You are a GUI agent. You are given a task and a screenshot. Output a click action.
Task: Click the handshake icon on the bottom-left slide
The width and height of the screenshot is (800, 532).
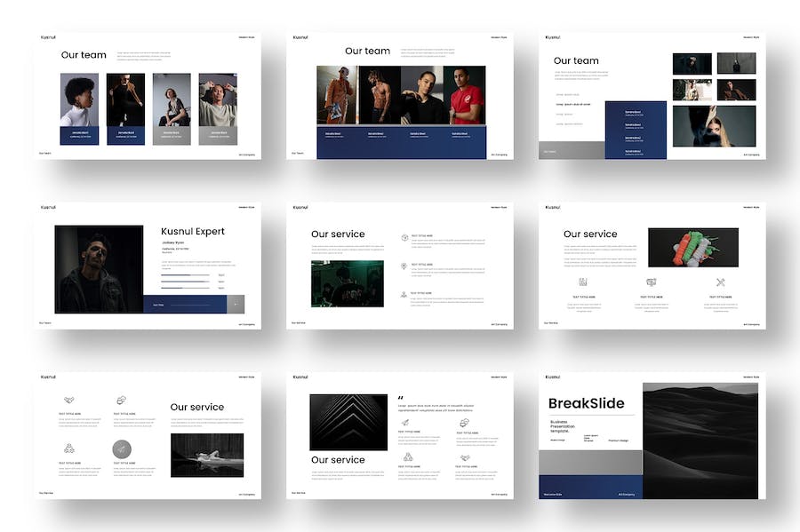[x=69, y=400]
